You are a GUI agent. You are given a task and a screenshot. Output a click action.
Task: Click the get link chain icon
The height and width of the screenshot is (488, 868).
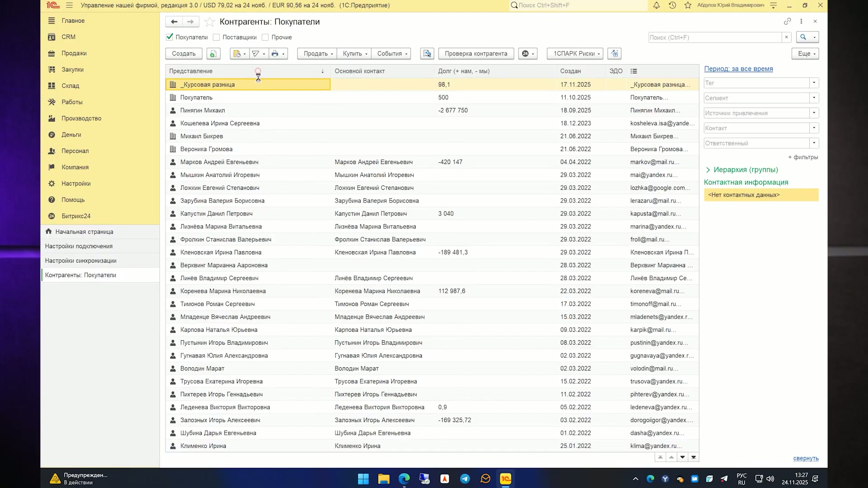[788, 21]
